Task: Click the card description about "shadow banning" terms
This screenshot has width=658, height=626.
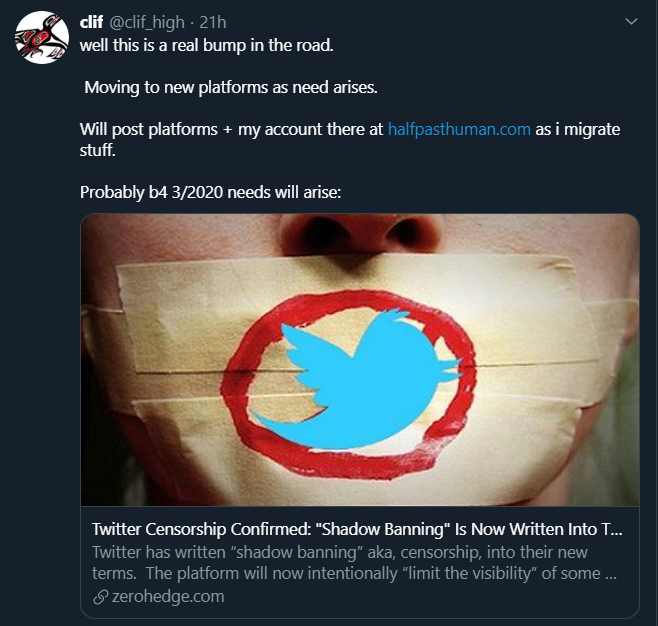Action: 357,563
